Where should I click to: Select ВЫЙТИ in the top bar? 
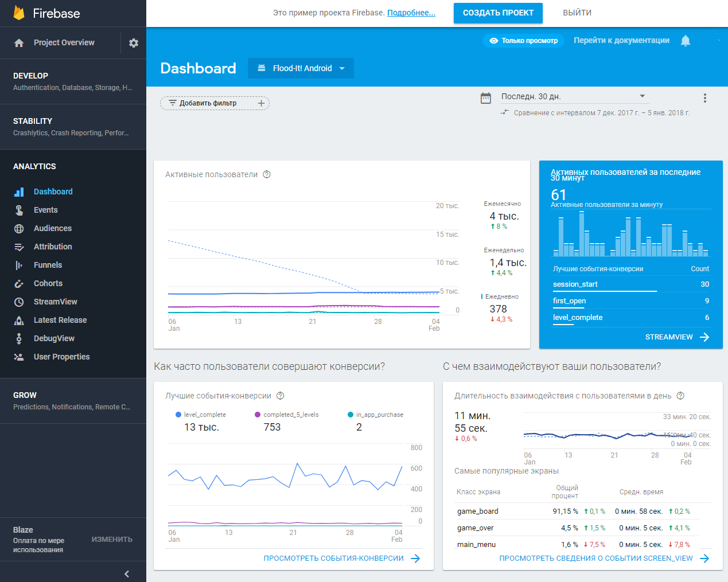(x=576, y=13)
